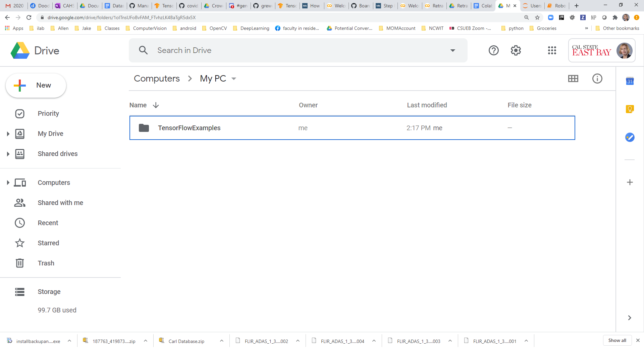Click Show all downloads button

click(x=617, y=340)
